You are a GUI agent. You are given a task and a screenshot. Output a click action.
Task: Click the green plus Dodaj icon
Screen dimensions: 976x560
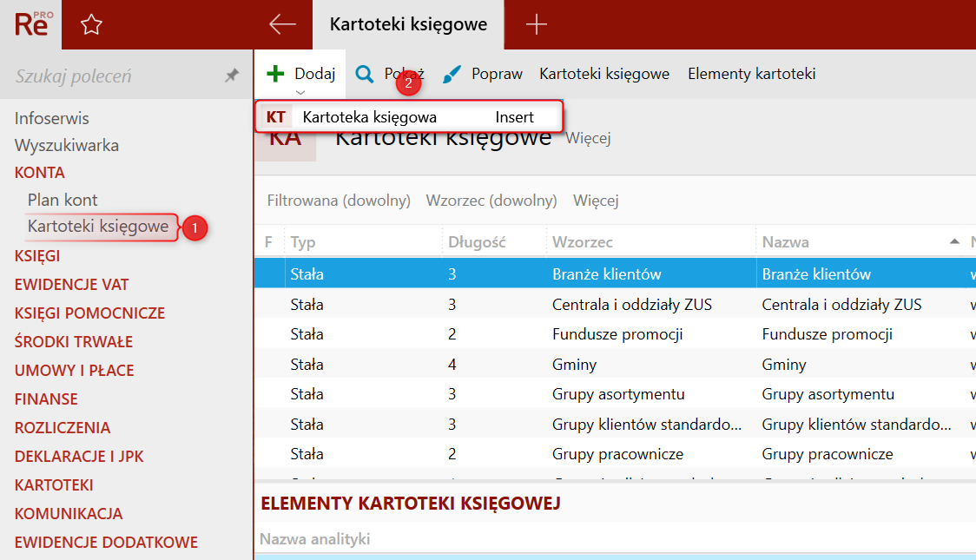click(x=275, y=74)
